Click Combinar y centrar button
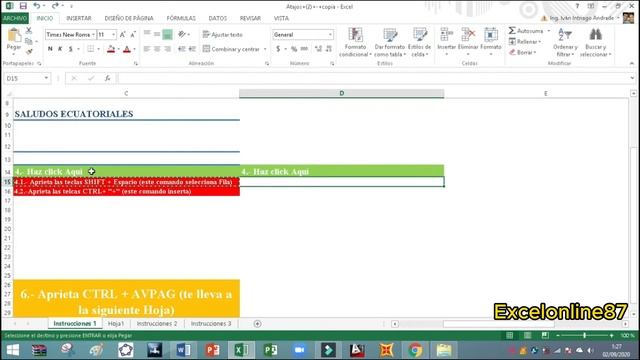 click(231, 49)
